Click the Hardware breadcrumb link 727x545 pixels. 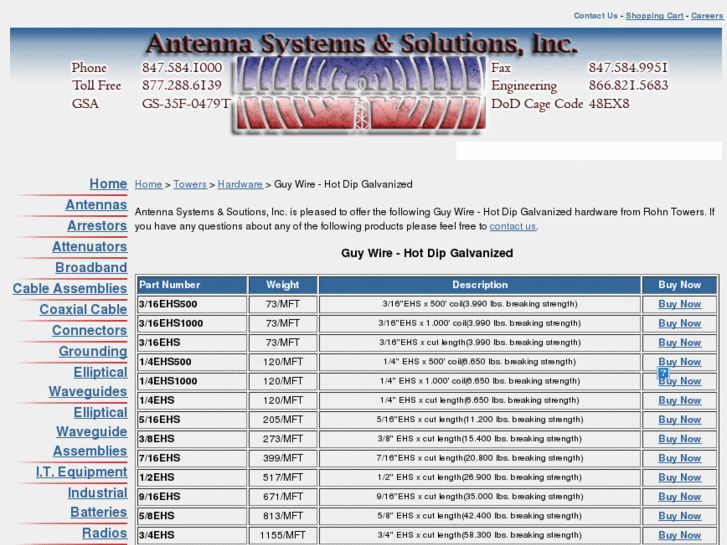pyautogui.click(x=240, y=184)
